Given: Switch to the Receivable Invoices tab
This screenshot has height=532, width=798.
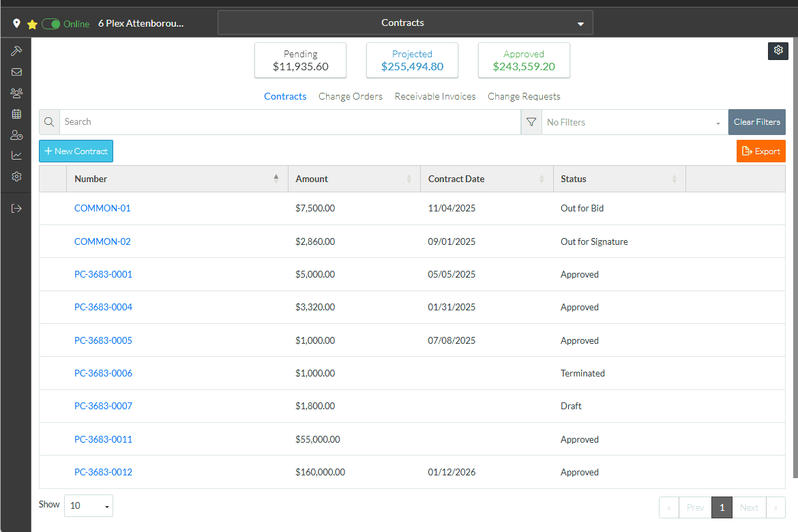Looking at the screenshot, I should click(x=434, y=96).
